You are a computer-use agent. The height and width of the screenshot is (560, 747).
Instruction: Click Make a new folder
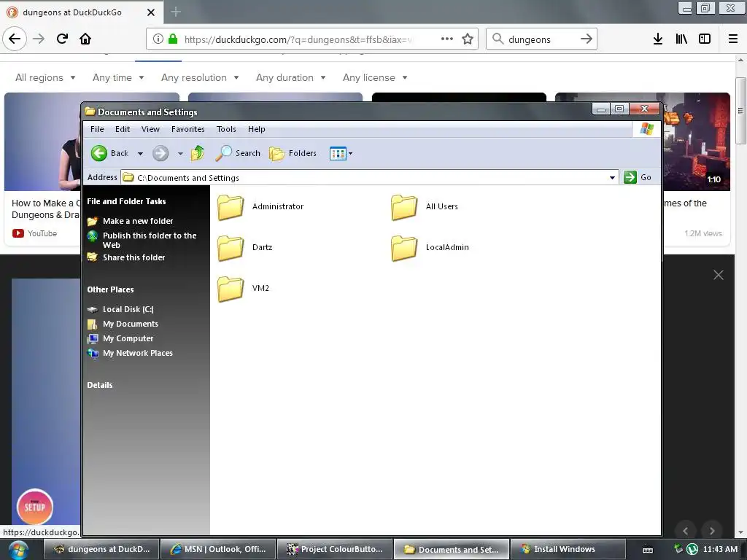(x=131, y=221)
